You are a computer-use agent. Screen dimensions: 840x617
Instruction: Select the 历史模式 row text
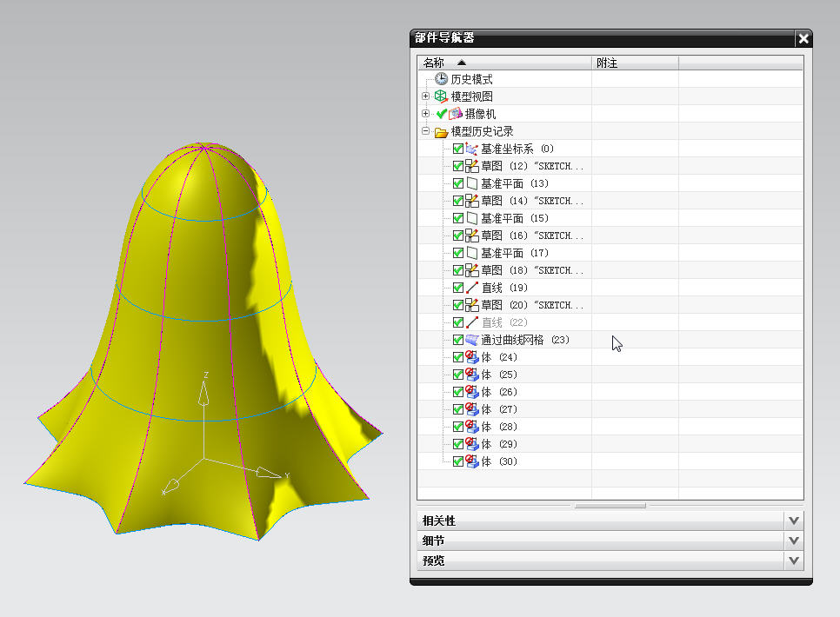[471, 79]
